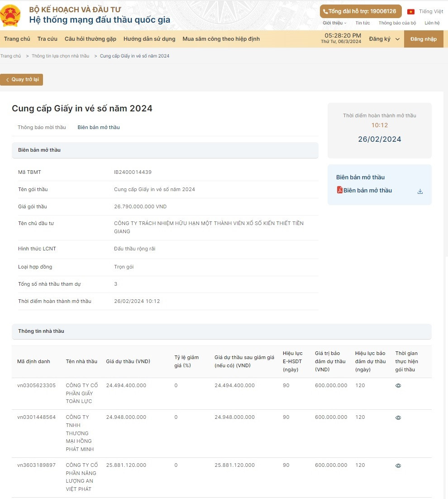
Task: Open Mua sắm công theo hiệp định
Action: point(221,39)
